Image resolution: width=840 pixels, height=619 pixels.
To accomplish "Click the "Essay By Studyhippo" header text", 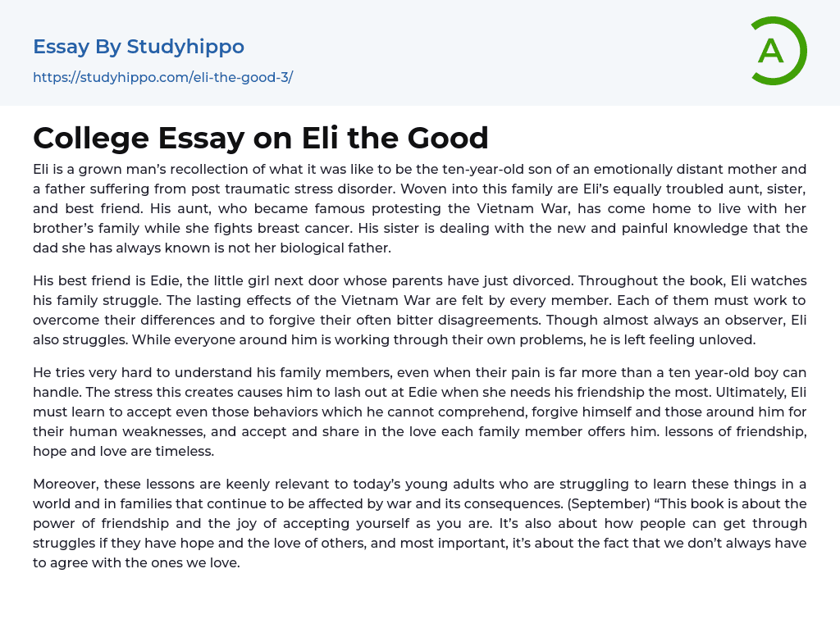I will coord(139,47).
